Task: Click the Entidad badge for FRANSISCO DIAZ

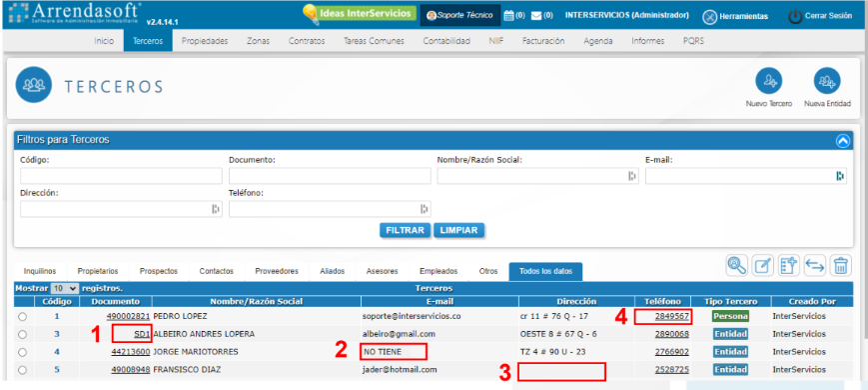Action: coord(730,370)
